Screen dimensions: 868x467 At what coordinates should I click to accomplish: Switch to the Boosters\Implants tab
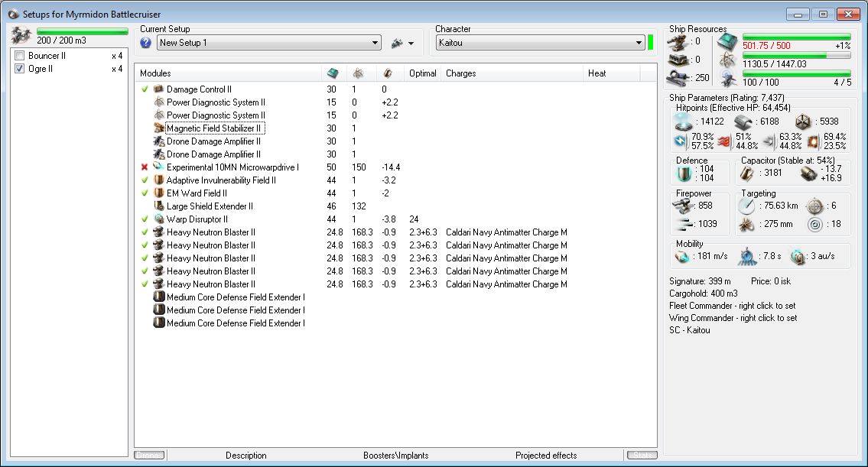tap(396, 456)
